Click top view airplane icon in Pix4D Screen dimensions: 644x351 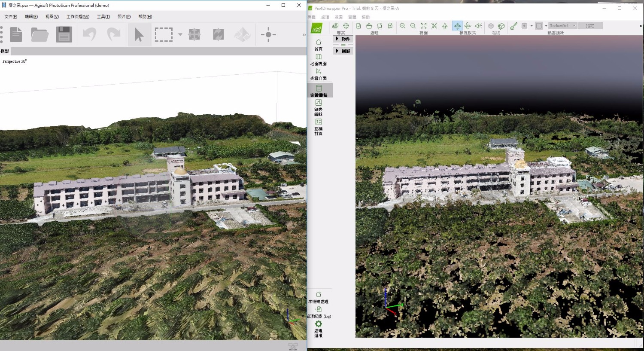(x=445, y=26)
